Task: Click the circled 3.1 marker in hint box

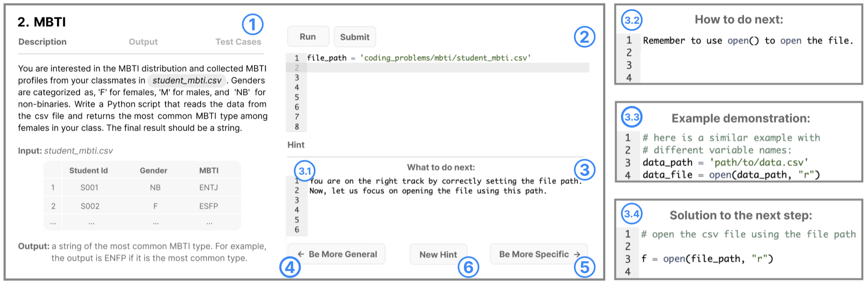Action: tap(305, 171)
